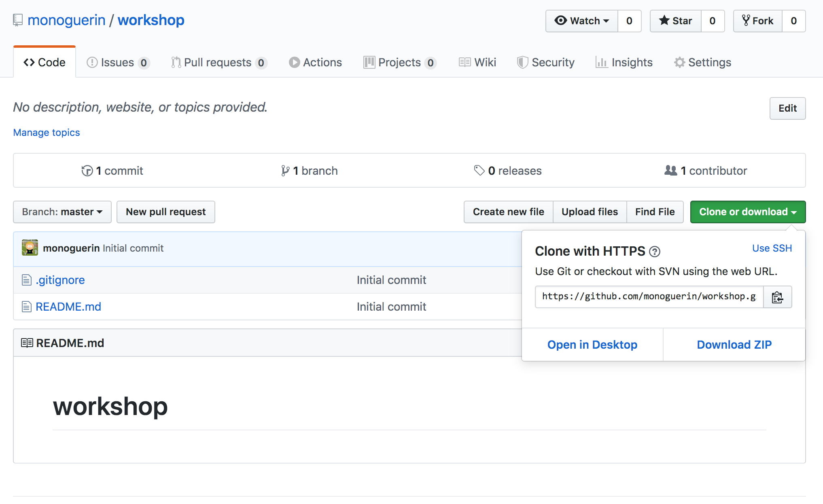Click the commit history clock icon

(x=87, y=171)
